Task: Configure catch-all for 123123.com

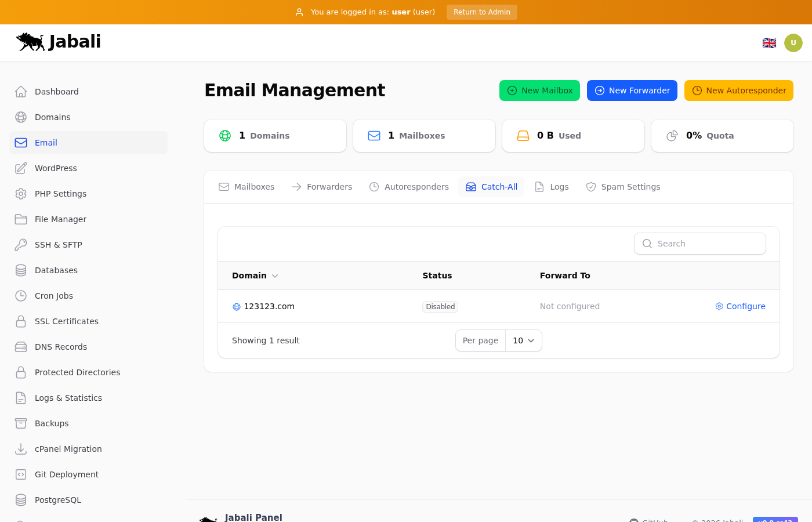Action: [x=740, y=306]
